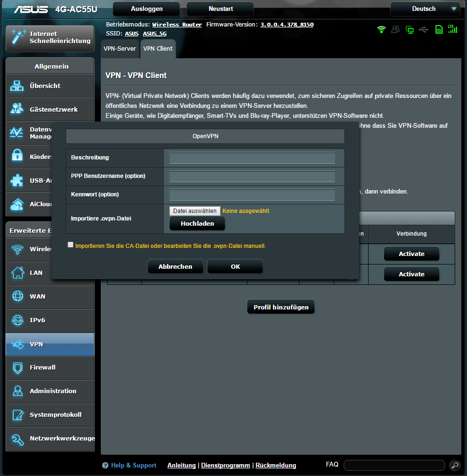Switch to the VPN-Server tab

coord(120,48)
